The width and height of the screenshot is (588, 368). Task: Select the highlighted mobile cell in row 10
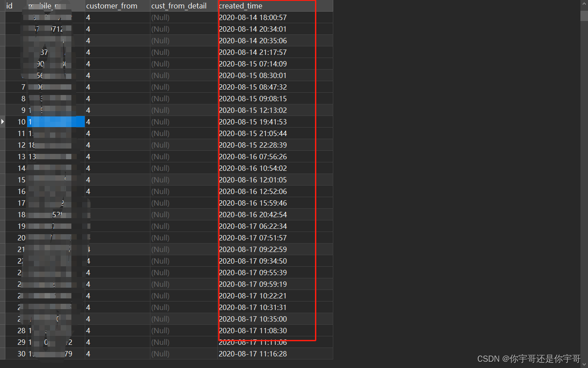[x=56, y=122]
